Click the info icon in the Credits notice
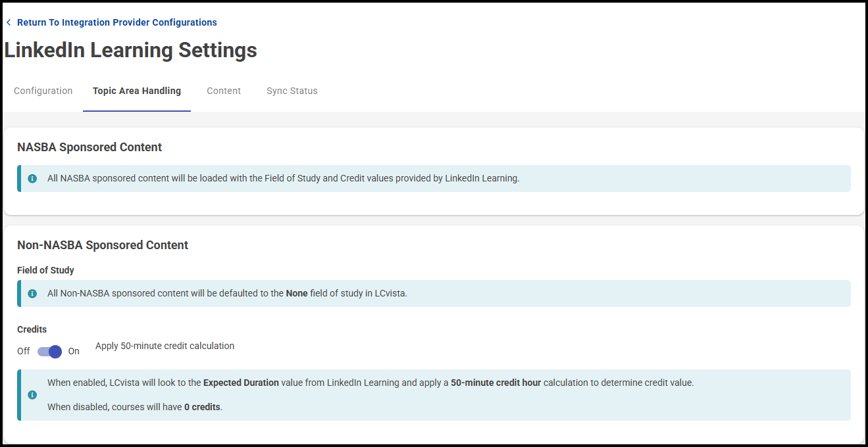 [x=32, y=395]
